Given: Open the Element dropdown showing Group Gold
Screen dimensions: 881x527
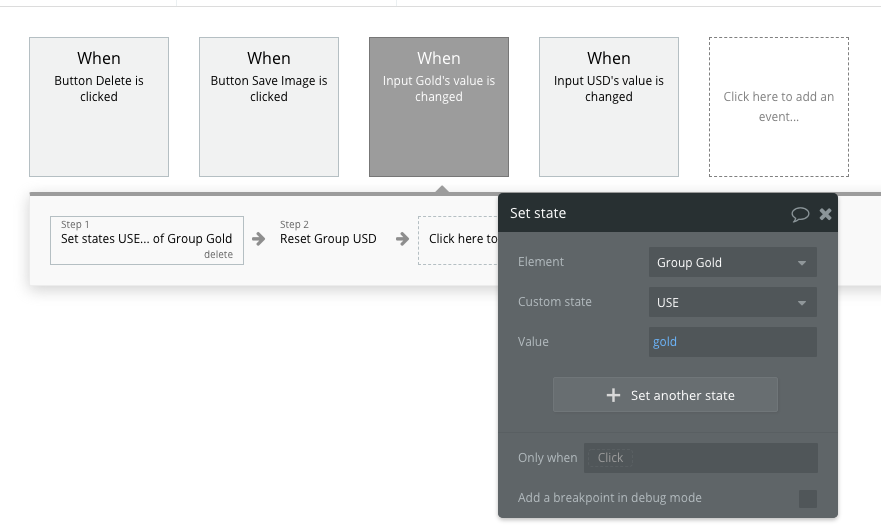Looking at the screenshot, I should (732, 262).
